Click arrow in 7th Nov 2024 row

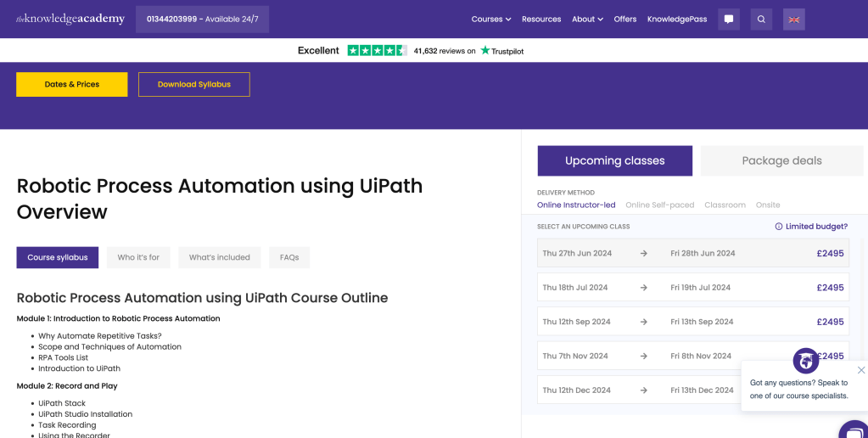(644, 356)
